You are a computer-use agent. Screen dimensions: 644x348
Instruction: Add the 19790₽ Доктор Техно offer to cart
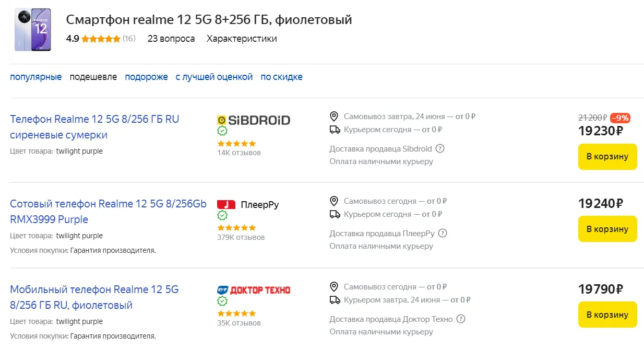607,315
